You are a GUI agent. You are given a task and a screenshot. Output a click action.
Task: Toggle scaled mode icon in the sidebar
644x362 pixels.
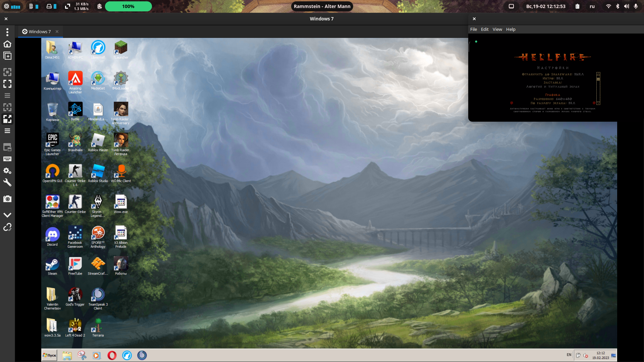pyautogui.click(x=7, y=119)
